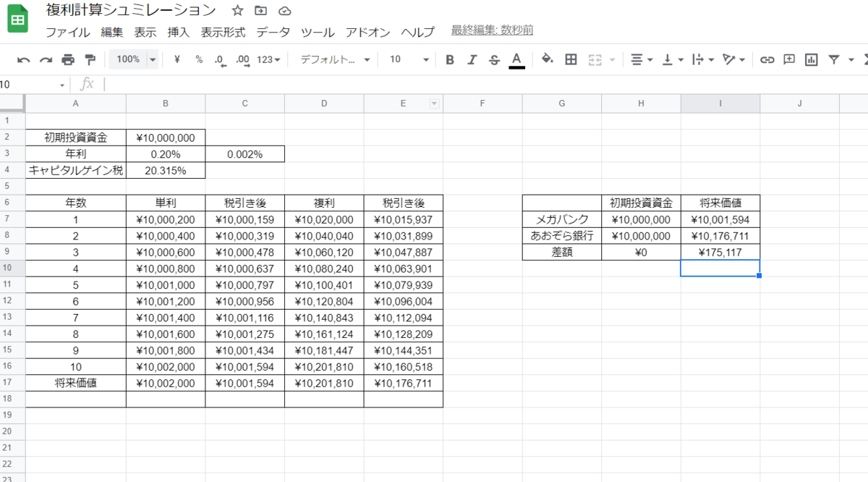Insert a link with the link icon

pos(768,60)
